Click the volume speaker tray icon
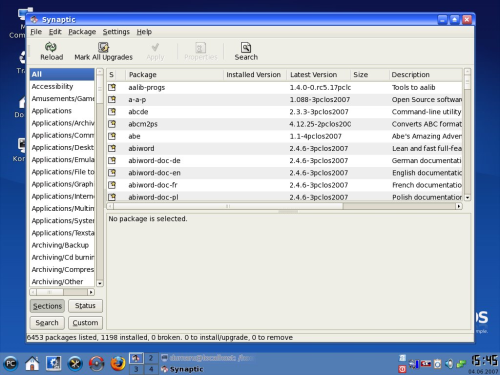Viewport: 500px width, 375px height. click(x=449, y=364)
